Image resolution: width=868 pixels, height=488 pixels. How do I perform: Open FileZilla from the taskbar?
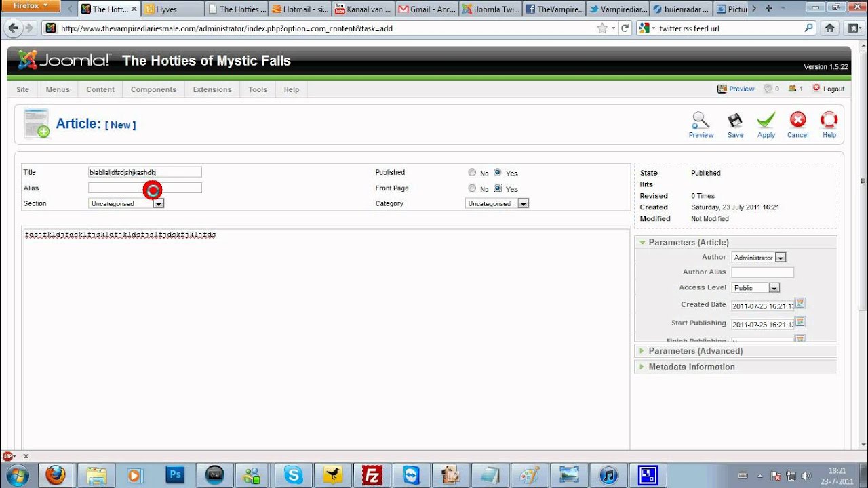pos(372,474)
